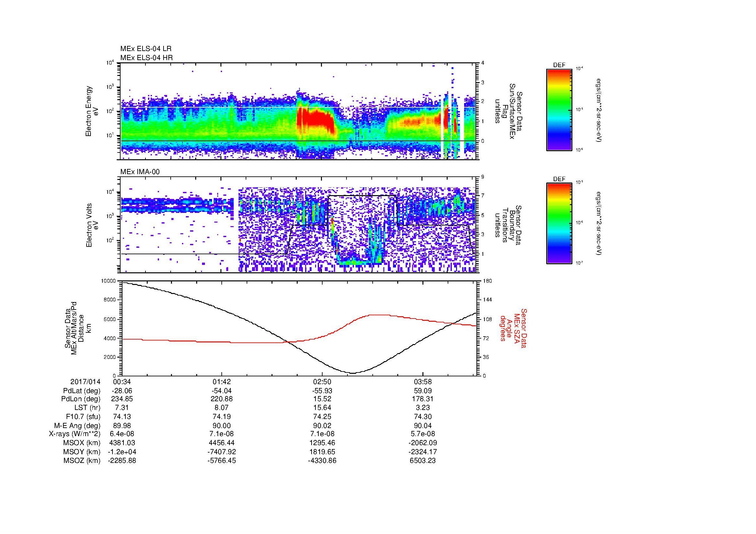Click the SZA axis tick '108'
Viewport: 756px width, 534px height.
pos(487,319)
